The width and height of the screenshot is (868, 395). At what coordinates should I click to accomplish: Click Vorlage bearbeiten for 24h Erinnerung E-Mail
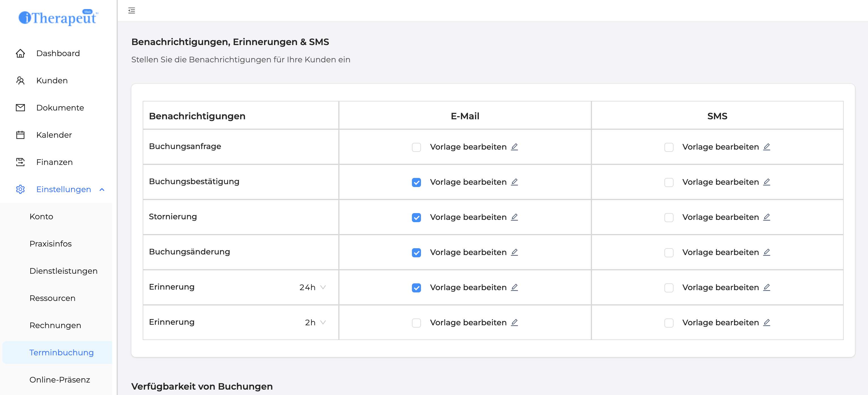click(468, 287)
